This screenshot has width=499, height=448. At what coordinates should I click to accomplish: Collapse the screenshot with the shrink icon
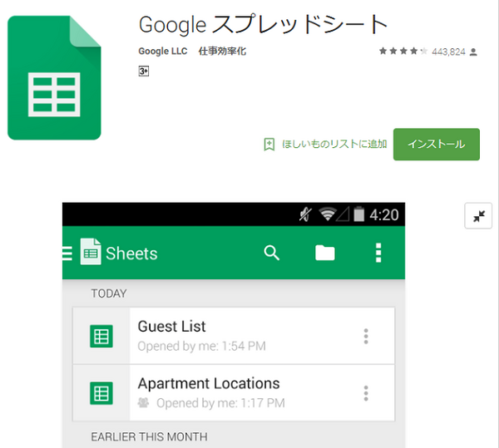pos(478,215)
